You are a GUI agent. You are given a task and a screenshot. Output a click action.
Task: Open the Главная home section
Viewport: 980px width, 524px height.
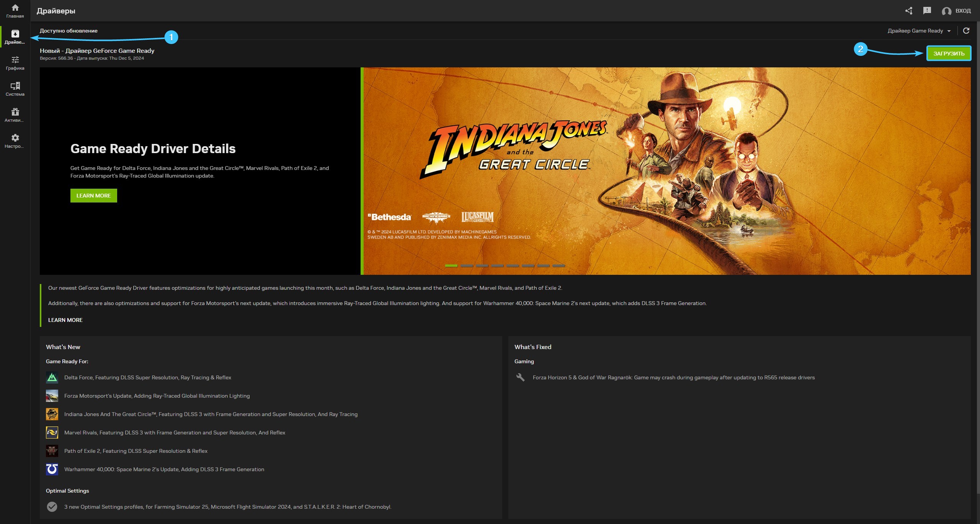15,11
